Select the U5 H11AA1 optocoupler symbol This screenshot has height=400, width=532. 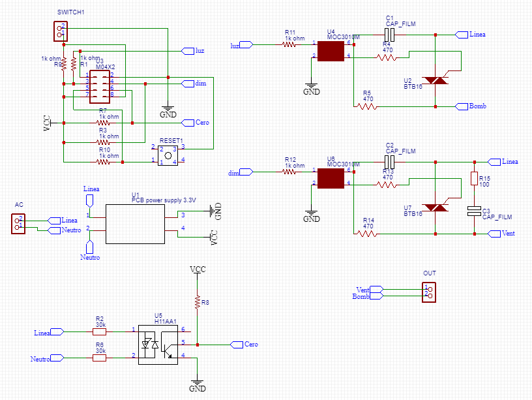point(158,345)
